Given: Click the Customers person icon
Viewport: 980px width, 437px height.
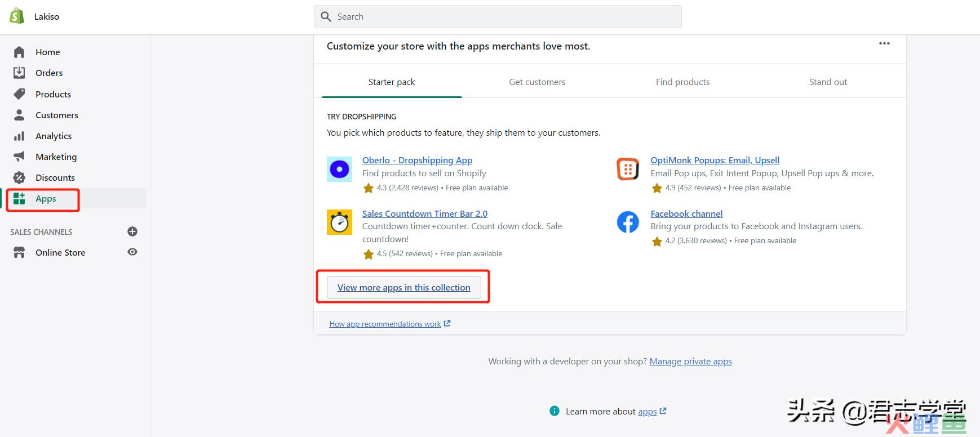Looking at the screenshot, I should coord(19,115).
